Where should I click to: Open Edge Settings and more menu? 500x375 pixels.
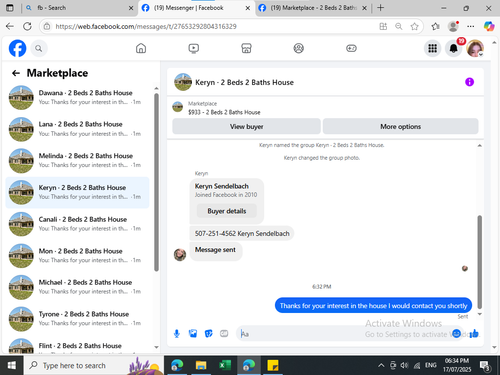(471, 26)
